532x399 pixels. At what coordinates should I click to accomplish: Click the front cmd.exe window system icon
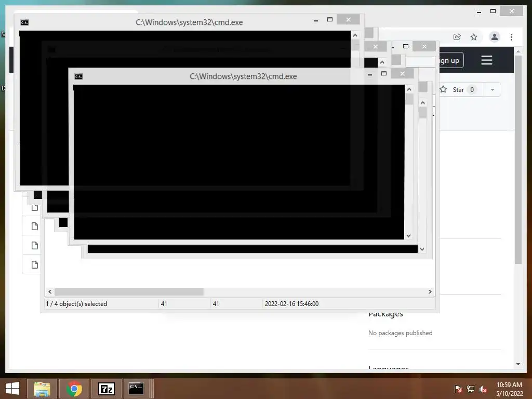pyautogui.click(x=78, y=76)
